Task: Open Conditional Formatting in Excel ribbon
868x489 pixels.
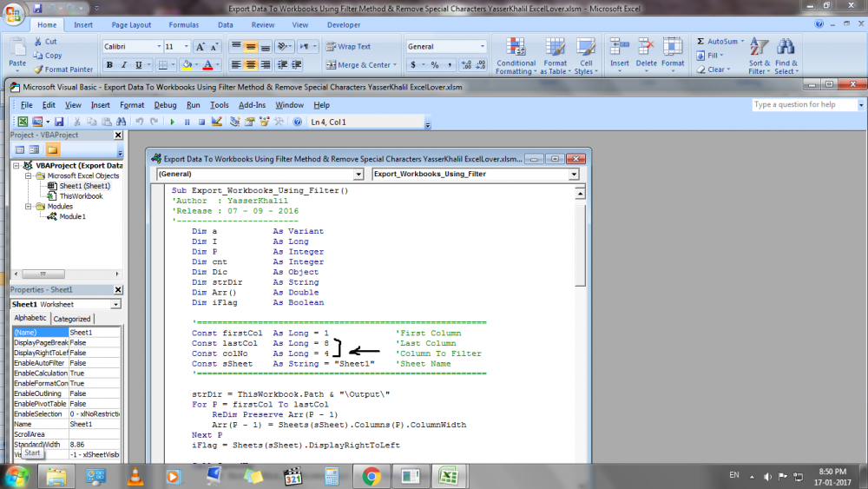Action: tap(516, 56)
